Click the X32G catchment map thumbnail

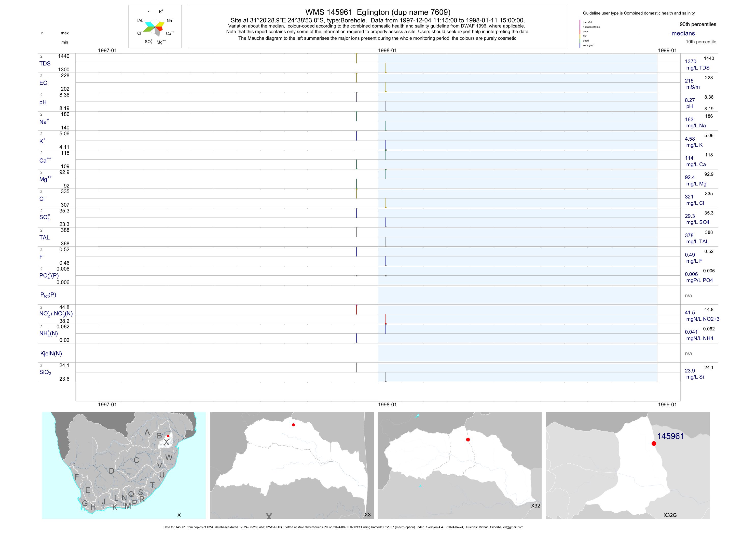[628, 465]
